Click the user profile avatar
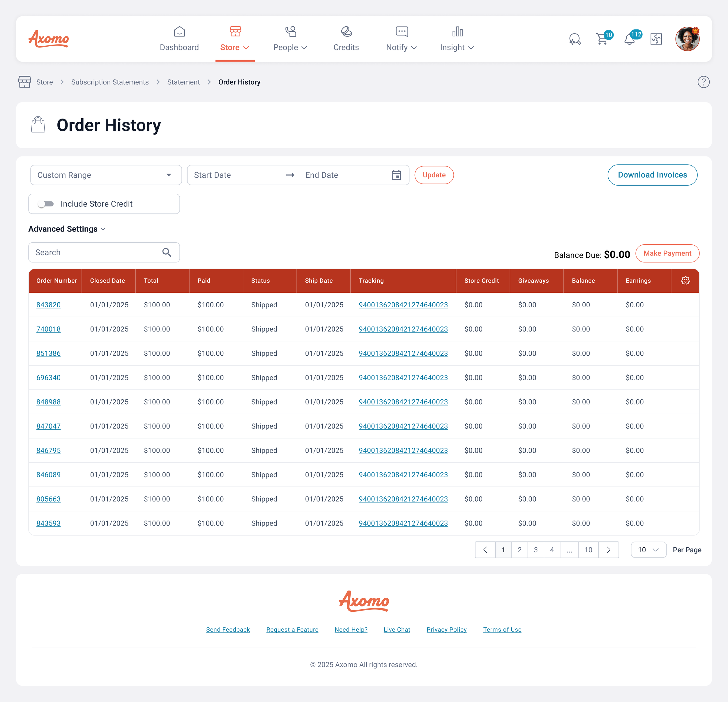 (687, 39)
